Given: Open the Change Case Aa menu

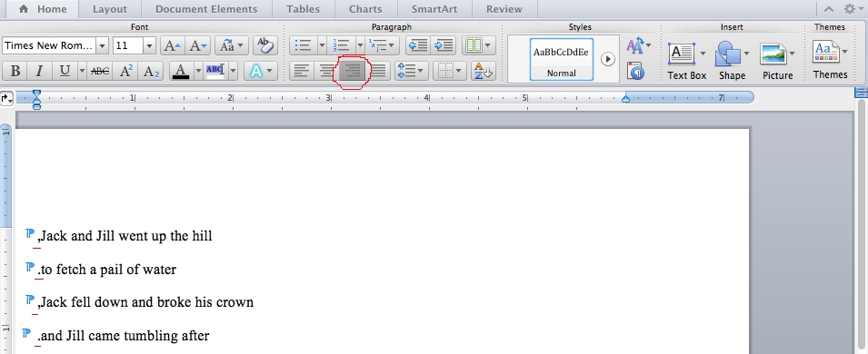Looking at the screenshot, I should point(232,46).
